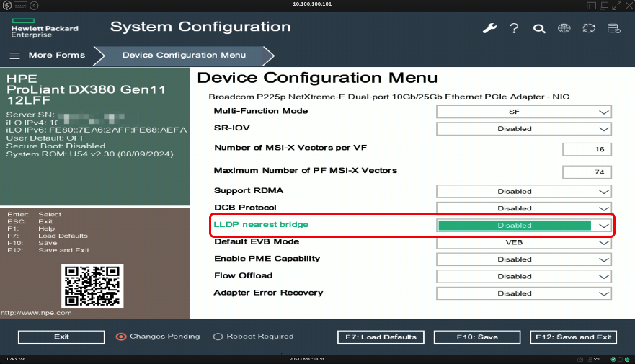The height and width of the screenshot is (364, 635).
Task: Click the Default EVB Mode label
Action: coord(257,241)
